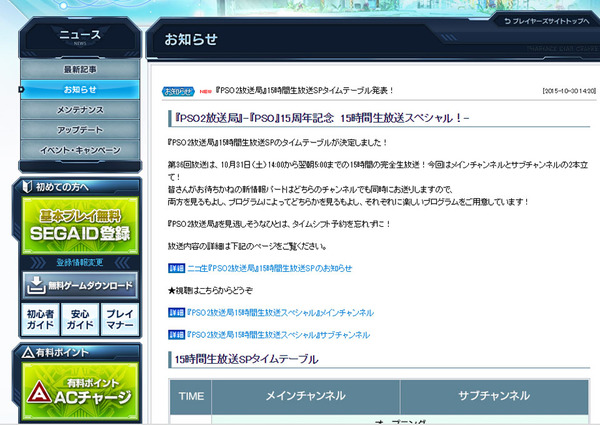
Task: Open the メンテナンス menu item
Action: tap(80, 110)
